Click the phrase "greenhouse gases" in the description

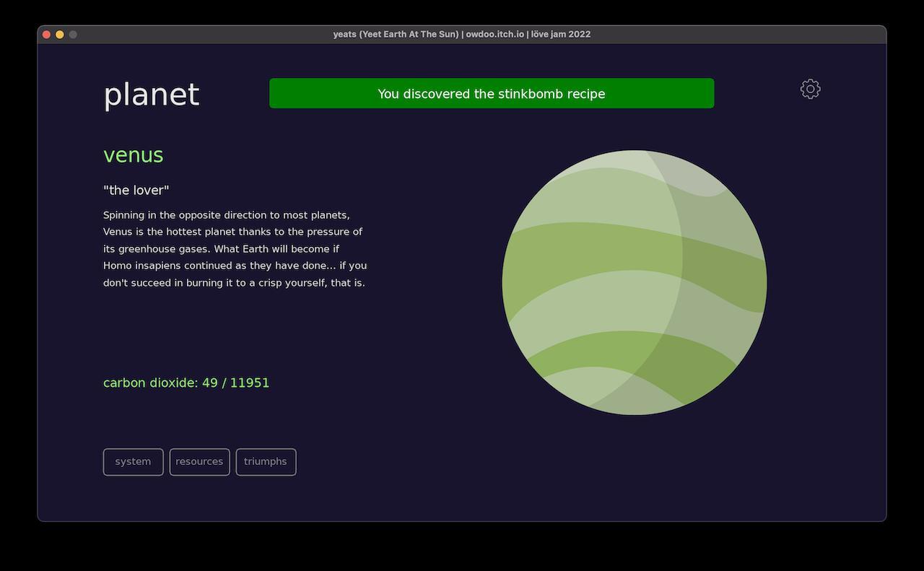(163, 249)
